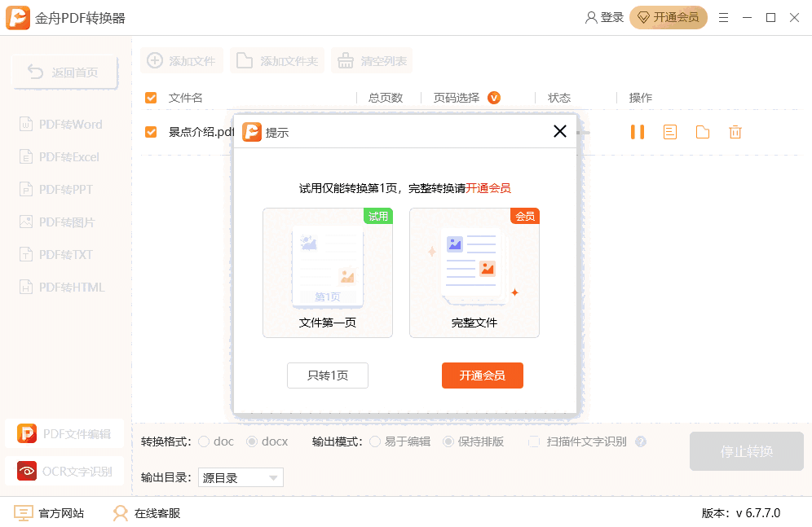Switch to PDF转Word in sidebar
The height and width of the screenshot is (527, 812).
click(61, 124)
